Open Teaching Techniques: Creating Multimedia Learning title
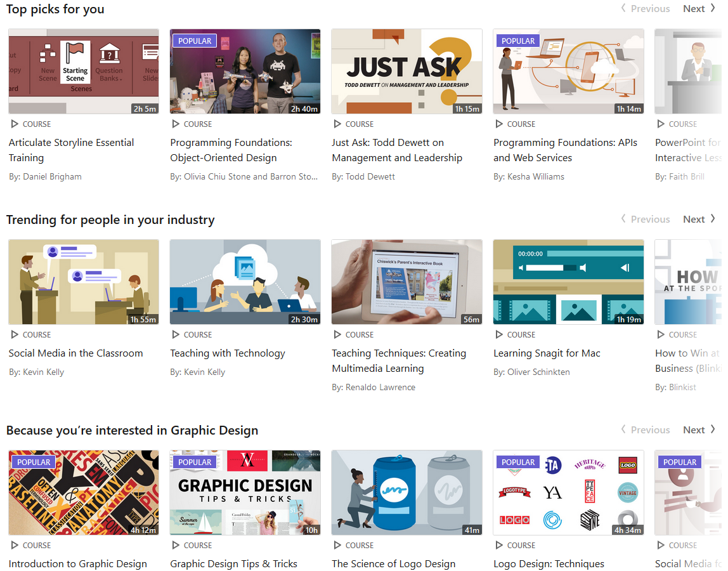The width and height of the screenshot is (728, 571). tap(399, 360)
